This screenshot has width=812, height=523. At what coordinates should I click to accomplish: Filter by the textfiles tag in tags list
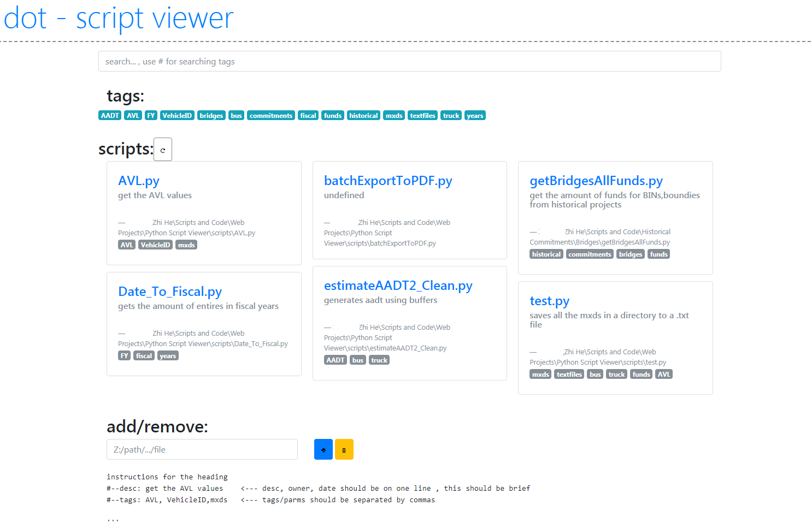(423, 116)
